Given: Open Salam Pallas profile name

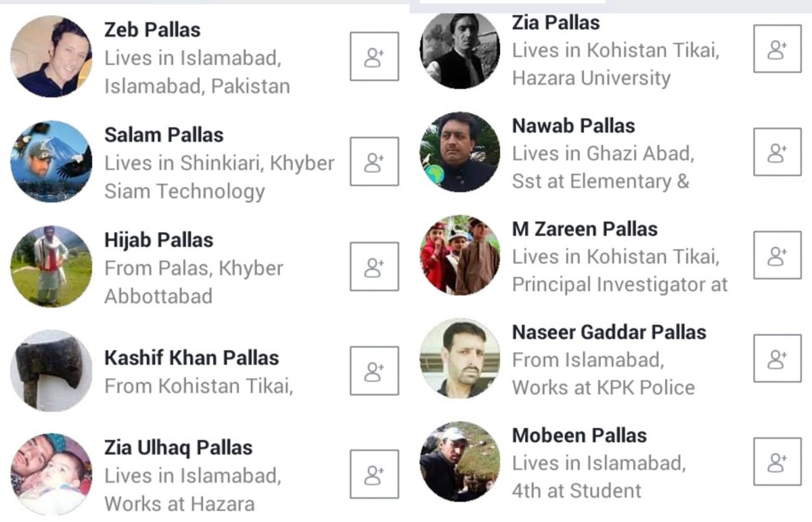Looking at the screenshot, I should [164, 135].
